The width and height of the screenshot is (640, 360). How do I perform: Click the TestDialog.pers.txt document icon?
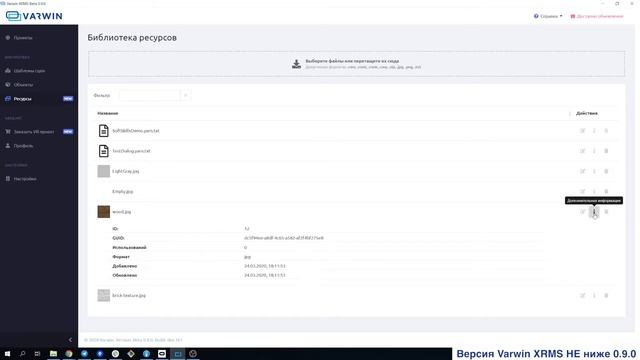pos(104,151)
